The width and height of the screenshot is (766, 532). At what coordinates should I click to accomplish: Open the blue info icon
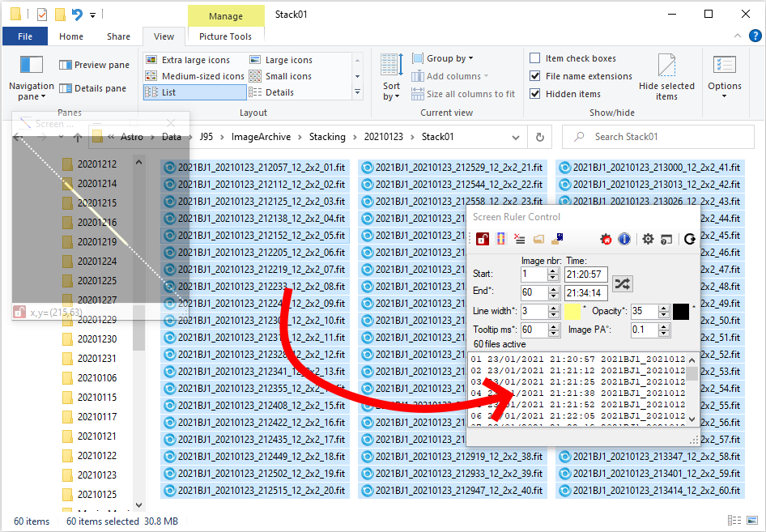[624, 239]
